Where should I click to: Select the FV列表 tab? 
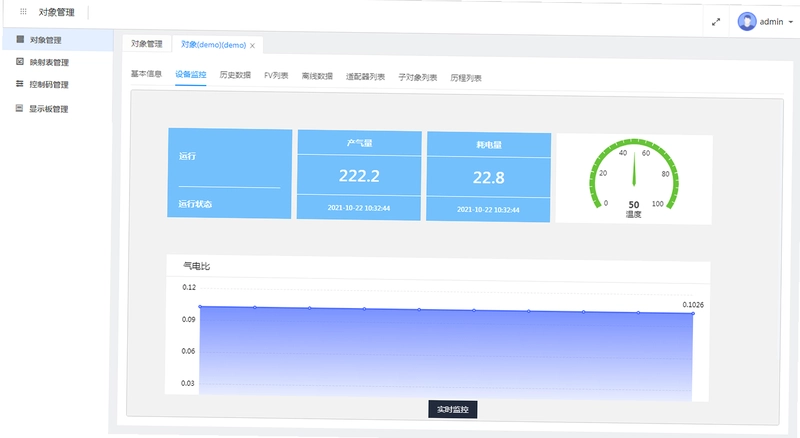tap(276, 76)
